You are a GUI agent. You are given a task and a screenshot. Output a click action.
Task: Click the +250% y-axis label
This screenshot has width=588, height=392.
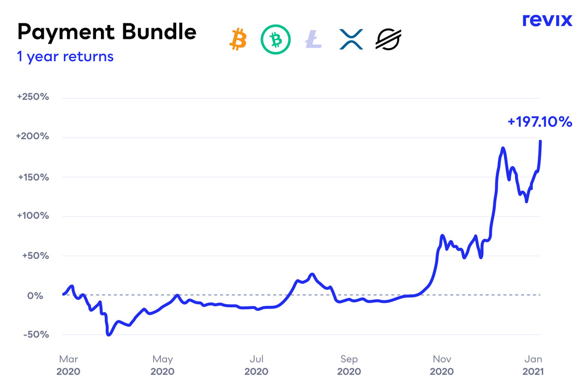pyautogui.click(x=33, y=97)
